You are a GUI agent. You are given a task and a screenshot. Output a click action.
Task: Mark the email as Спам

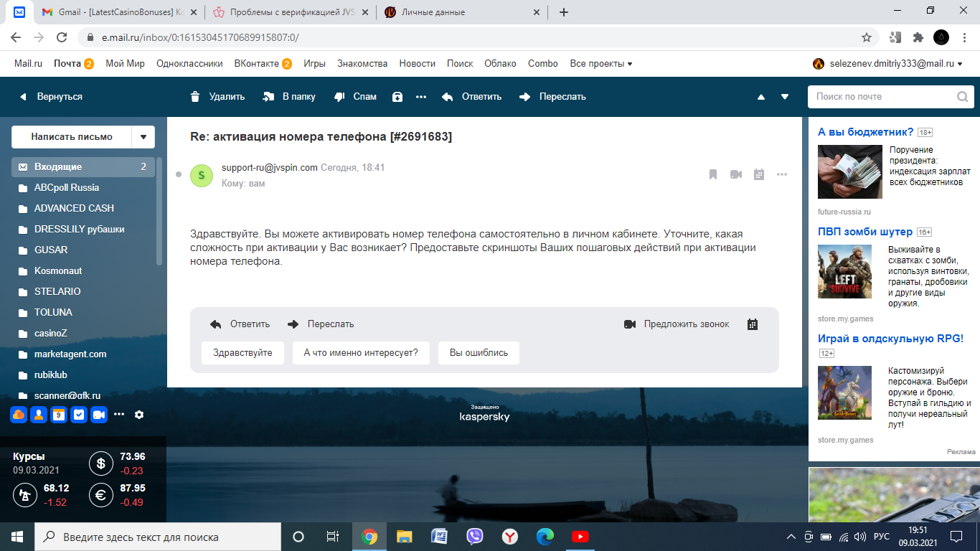pyautogui.click(x=356, y=96)
